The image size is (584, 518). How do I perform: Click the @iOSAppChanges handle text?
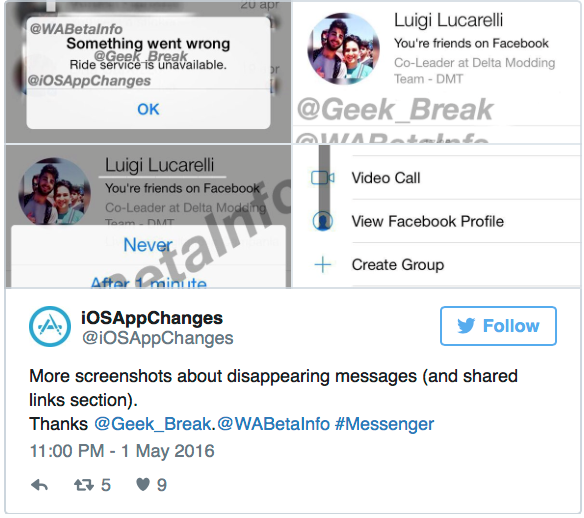158,338
